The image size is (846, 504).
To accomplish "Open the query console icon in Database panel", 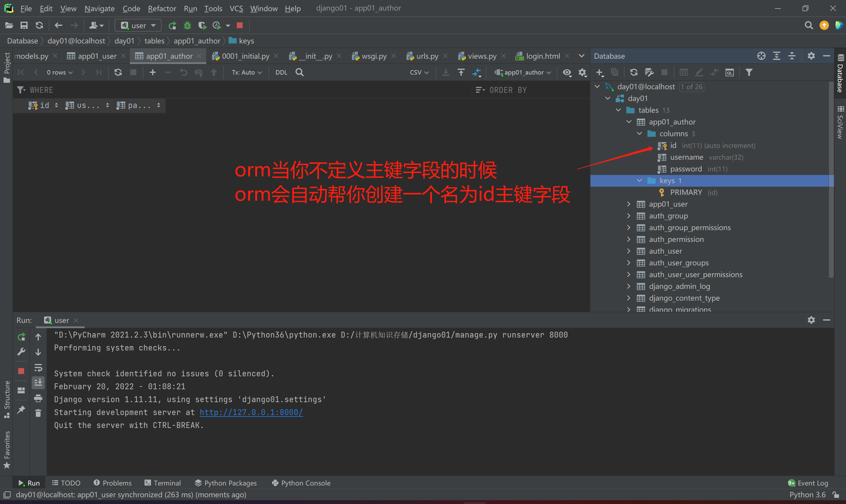I will pyautogui.click(x=729, y=72).
